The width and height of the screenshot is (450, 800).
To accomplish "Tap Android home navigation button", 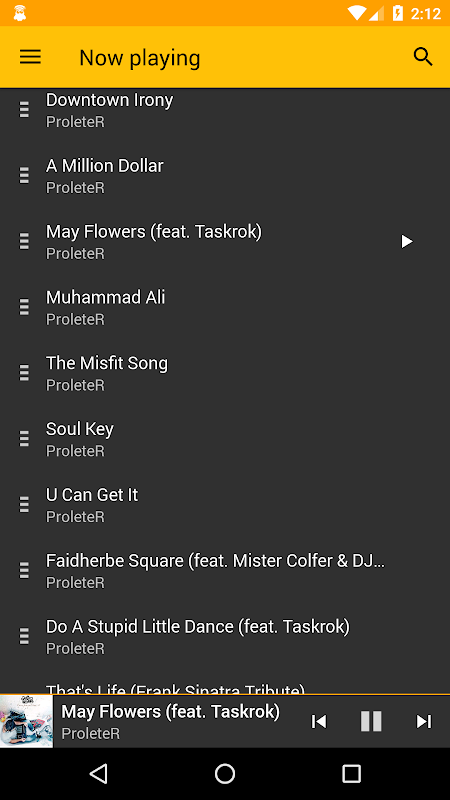I will pyautogui.click(x=225, y=773).
